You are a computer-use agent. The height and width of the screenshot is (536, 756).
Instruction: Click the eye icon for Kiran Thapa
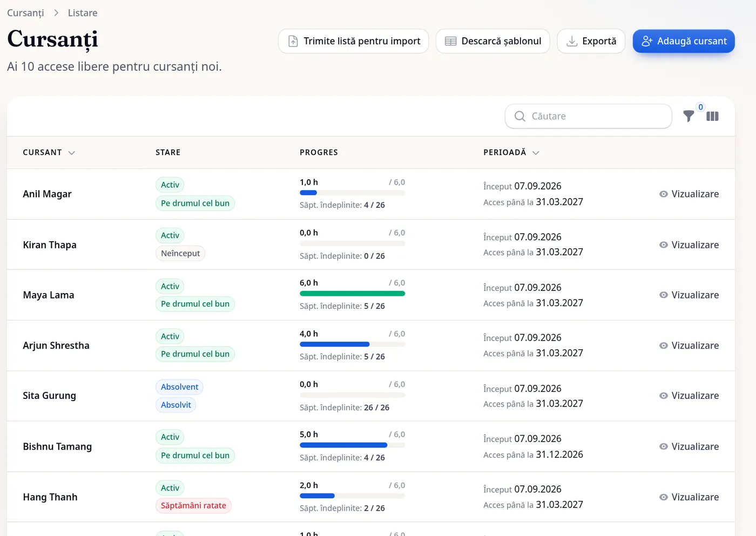point(664,245)
